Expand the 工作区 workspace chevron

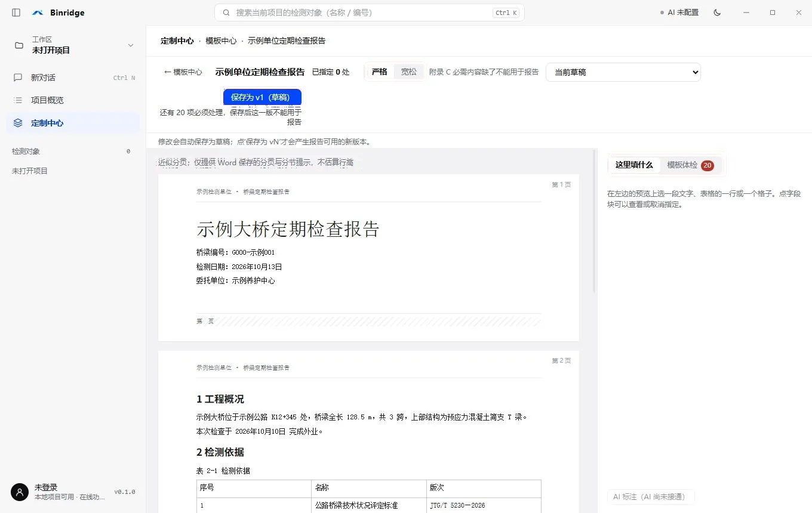click(131, 45)
